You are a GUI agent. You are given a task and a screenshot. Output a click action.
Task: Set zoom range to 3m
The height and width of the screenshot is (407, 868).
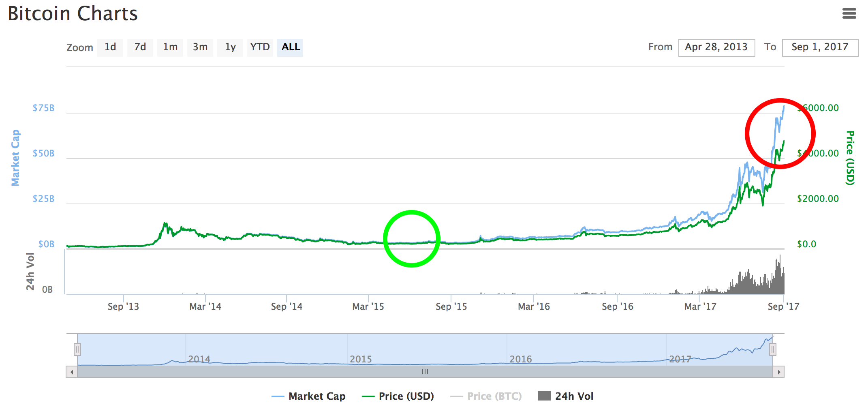click(200, 47)
